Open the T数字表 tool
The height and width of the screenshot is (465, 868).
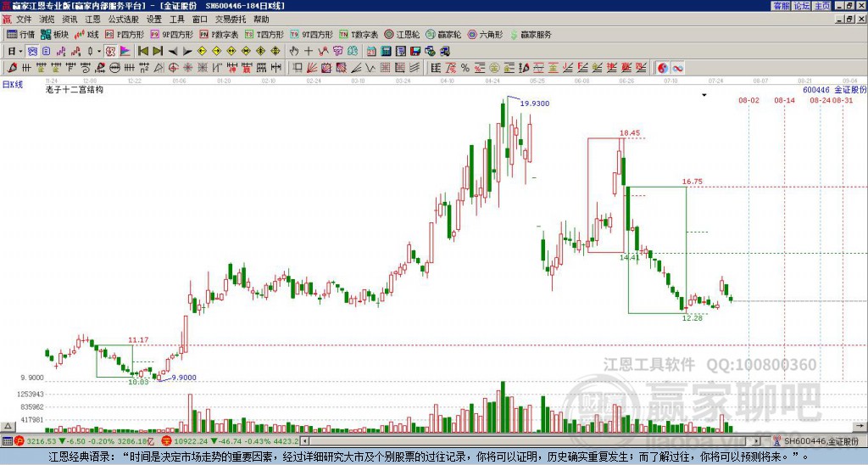[359, 34]
